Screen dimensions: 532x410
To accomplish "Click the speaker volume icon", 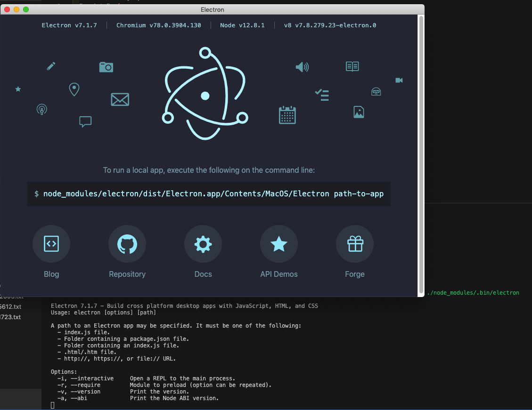I will [x=302, y=67].
